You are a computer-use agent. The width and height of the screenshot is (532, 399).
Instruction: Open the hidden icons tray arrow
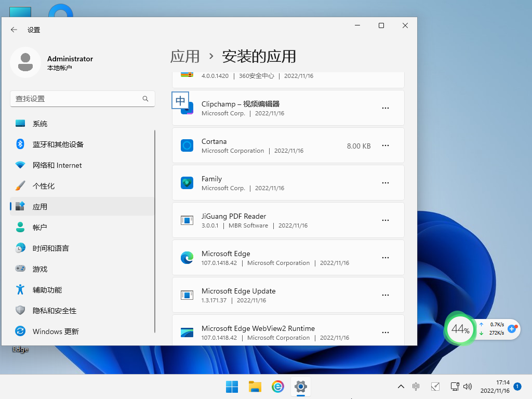401,387
